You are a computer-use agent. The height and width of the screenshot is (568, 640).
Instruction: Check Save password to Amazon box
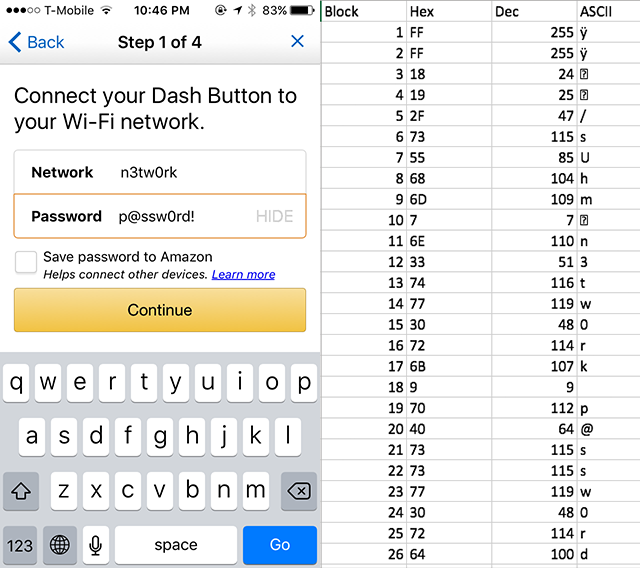click(26, 262)
